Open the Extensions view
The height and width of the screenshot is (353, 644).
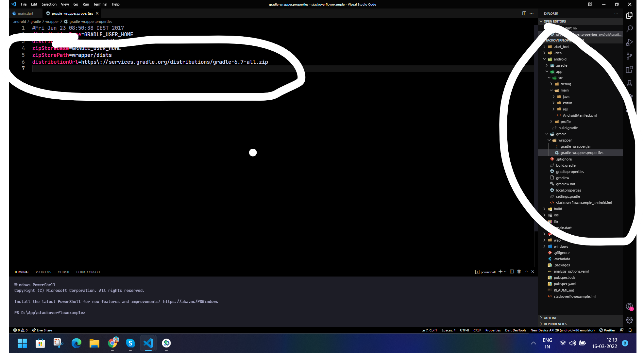click(x=629, y=70)
